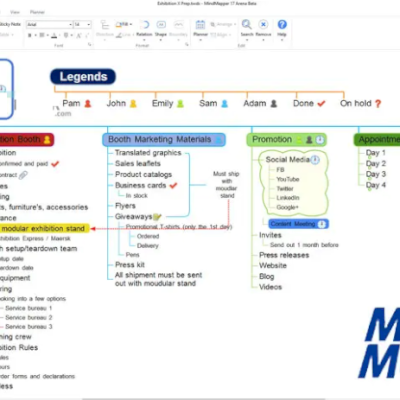
Task: Select the Relation tool
Action: click(145, 25)
